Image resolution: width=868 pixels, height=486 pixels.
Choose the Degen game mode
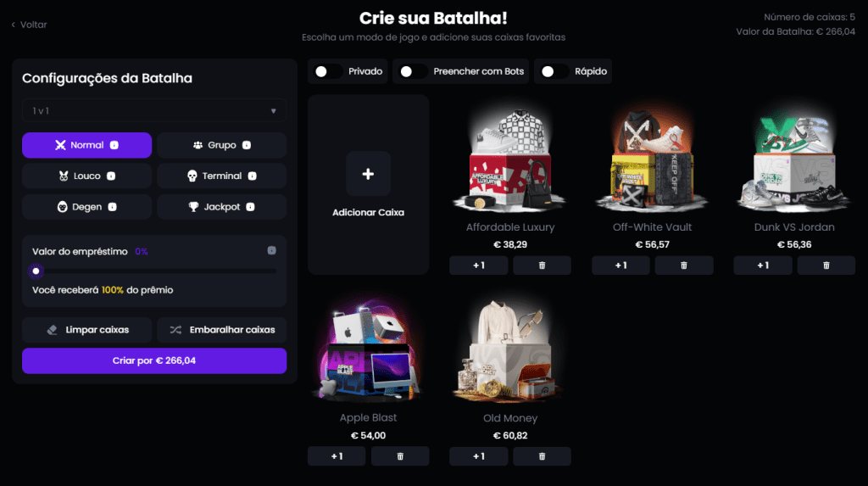pyautogui.click(x=87, y=207)
